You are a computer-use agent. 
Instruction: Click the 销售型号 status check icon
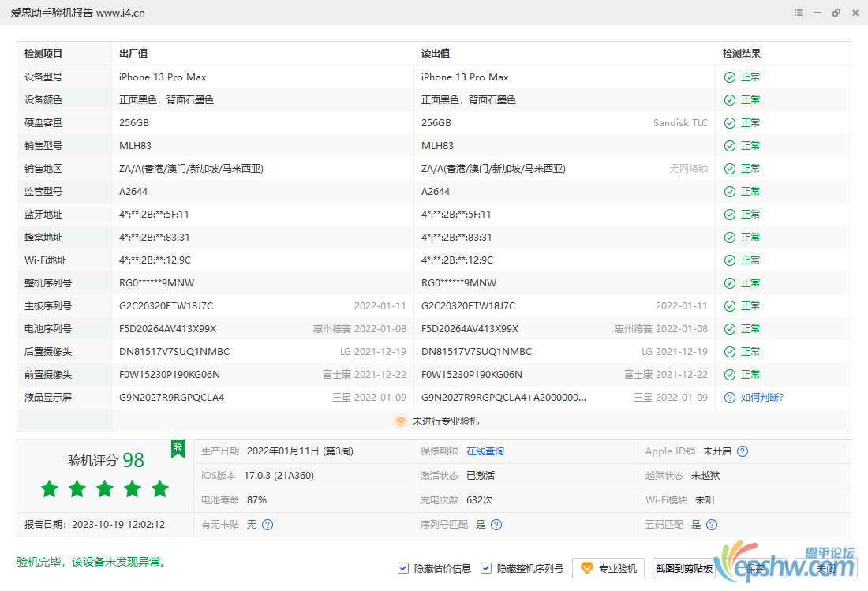click(730, 145)
